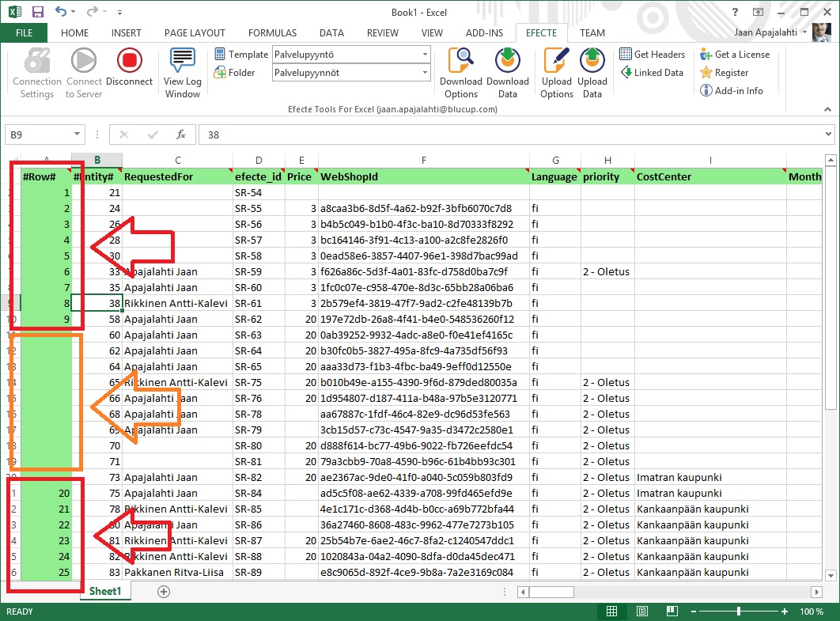Select the CostCenter header cell
Image resolution: width=840 pixels, height=621 pixels.
pyautogui.click(x=710, y=176)
